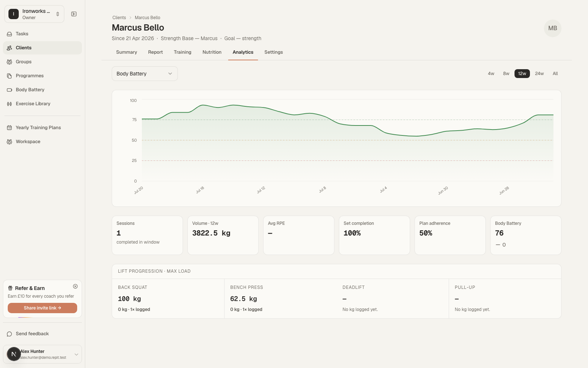Open Send feedback link
This screenshot has height=368, width=588.
[43, 334]
